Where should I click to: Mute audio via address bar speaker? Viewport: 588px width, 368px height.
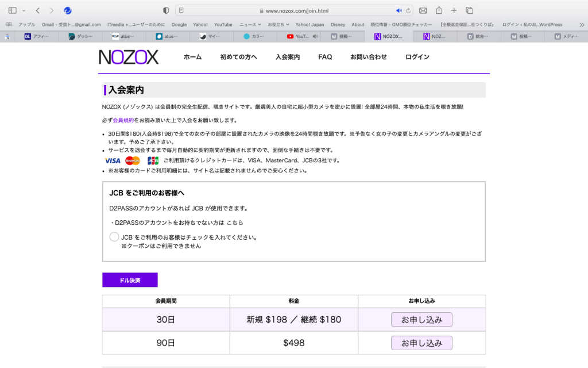(399, 10)
